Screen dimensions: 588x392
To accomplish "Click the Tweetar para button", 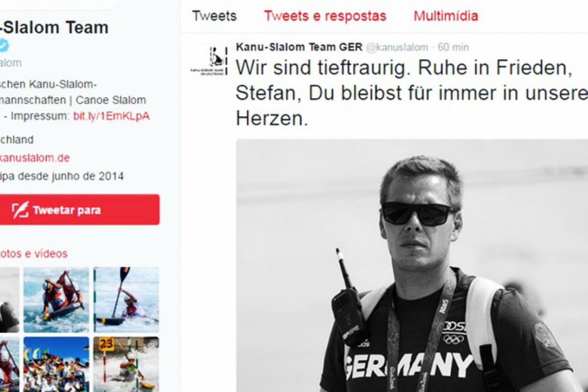I will coord(79,210).
